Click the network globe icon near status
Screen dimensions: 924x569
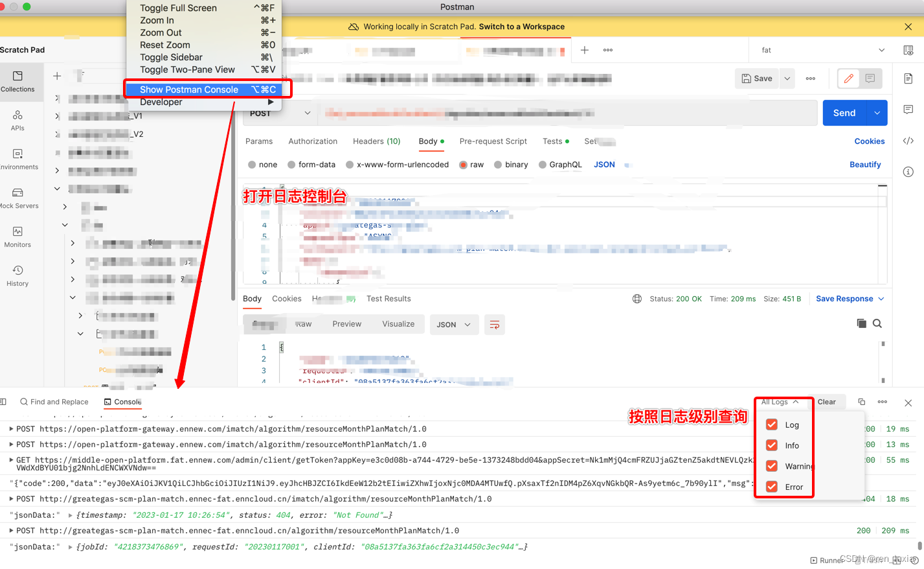click(637, 299)
